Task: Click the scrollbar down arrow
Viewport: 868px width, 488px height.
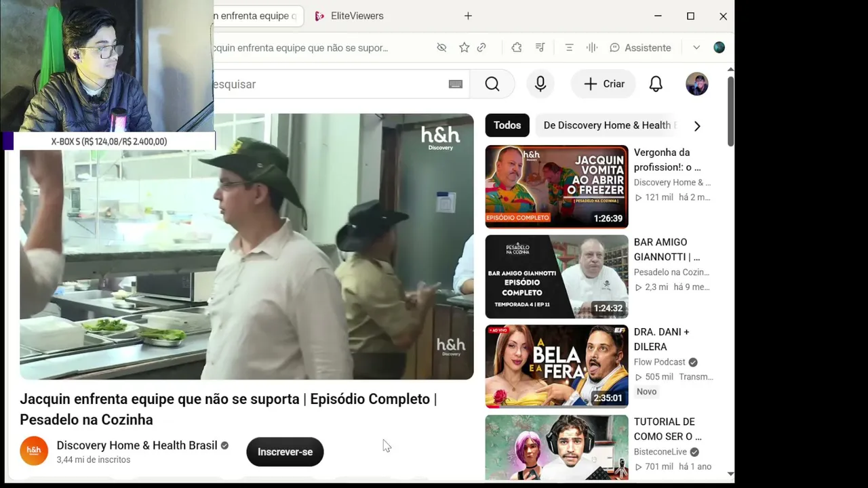Action: pos(730,474)
